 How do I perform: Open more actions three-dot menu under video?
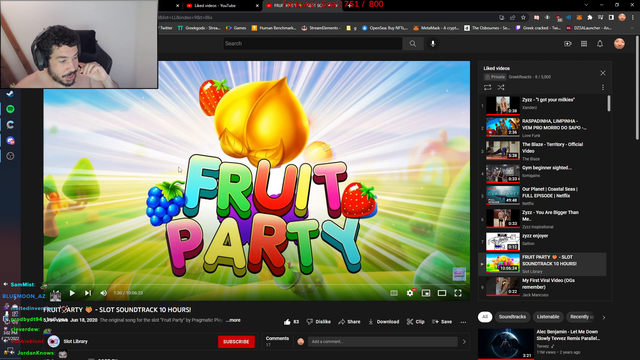coord(463,322)
